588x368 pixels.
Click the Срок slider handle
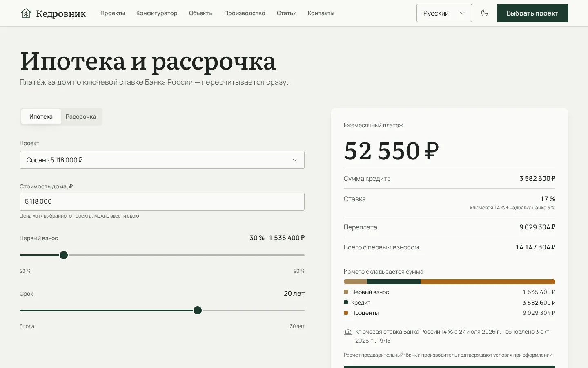pos(198,310)
